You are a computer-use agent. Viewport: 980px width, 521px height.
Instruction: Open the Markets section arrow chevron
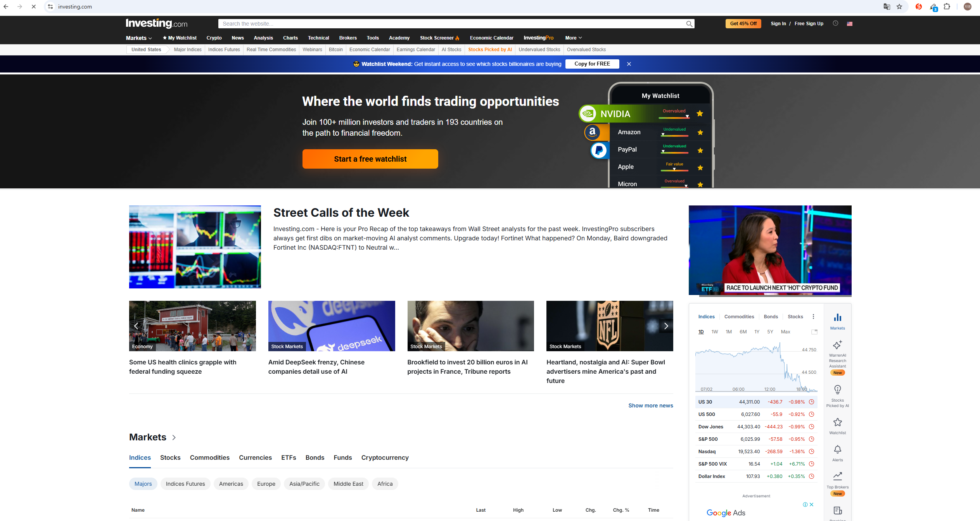tap(174, 437)
